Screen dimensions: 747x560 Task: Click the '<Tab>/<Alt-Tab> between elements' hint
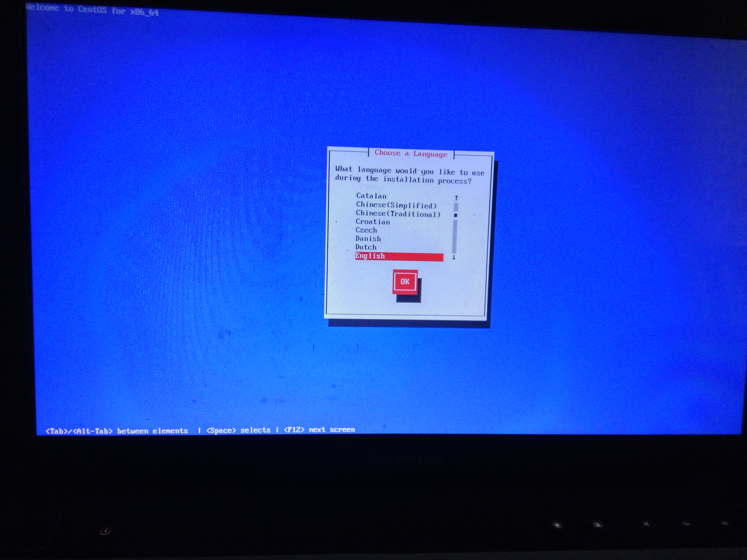click(117, 431)
